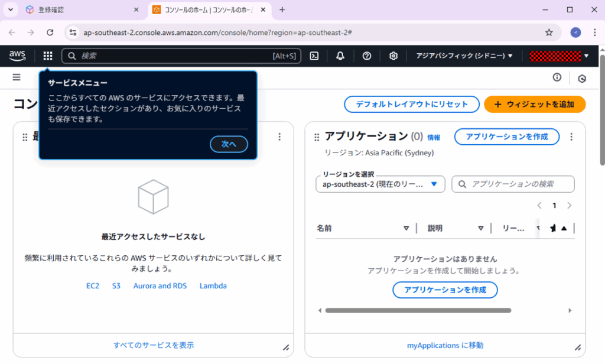Open the ap-southeast-2 region select dropdown
This screenshot has width=605, height=364.
380,184
